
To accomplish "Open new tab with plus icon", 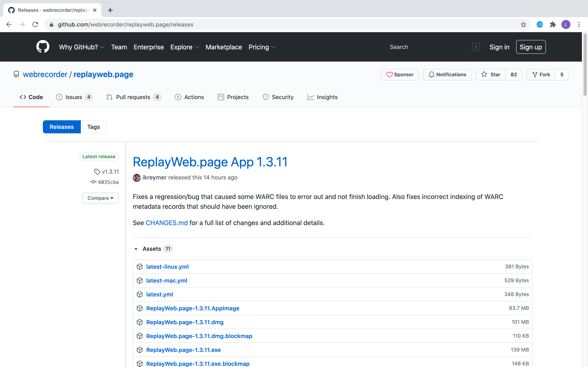I will pos(110,10).
